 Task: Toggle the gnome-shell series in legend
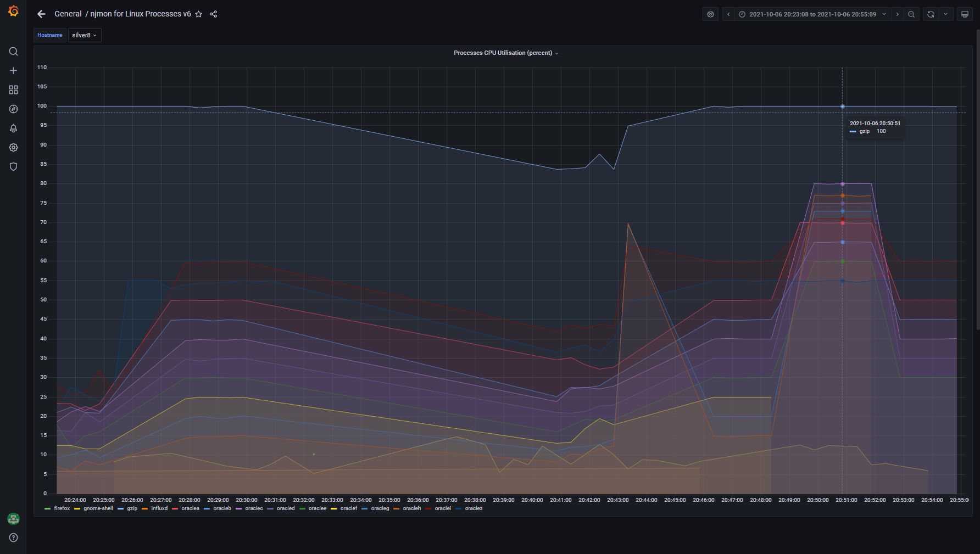(x=98, y=508)
